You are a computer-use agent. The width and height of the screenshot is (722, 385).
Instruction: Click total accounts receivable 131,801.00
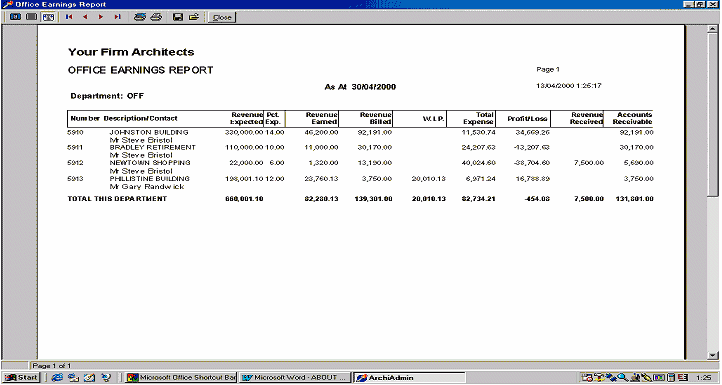point(634,198)
